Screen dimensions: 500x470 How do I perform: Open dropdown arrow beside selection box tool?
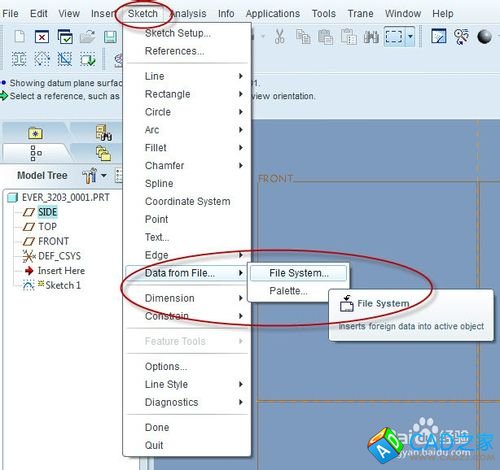click(410, 36)
